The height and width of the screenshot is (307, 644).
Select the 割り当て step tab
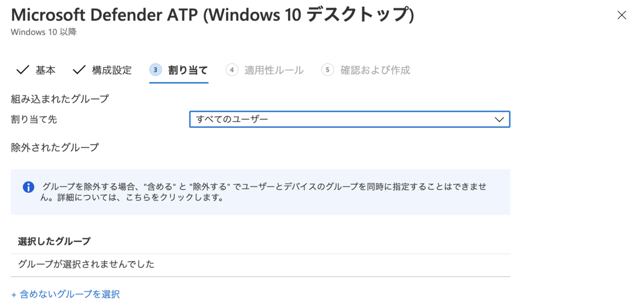pyautogui.click(x=179, y=70)
